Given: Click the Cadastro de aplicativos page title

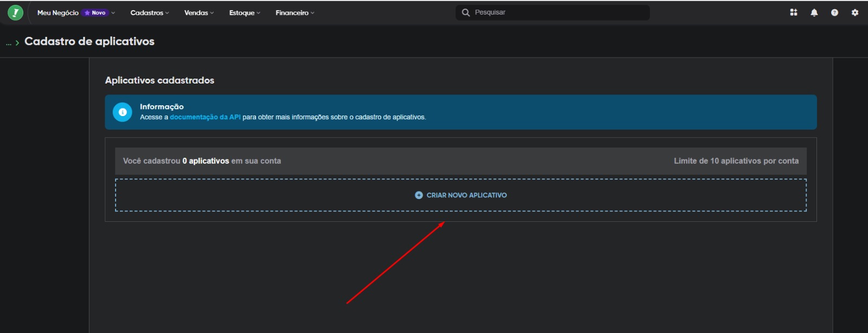Looking at the screenshot, I should (90, 42).
